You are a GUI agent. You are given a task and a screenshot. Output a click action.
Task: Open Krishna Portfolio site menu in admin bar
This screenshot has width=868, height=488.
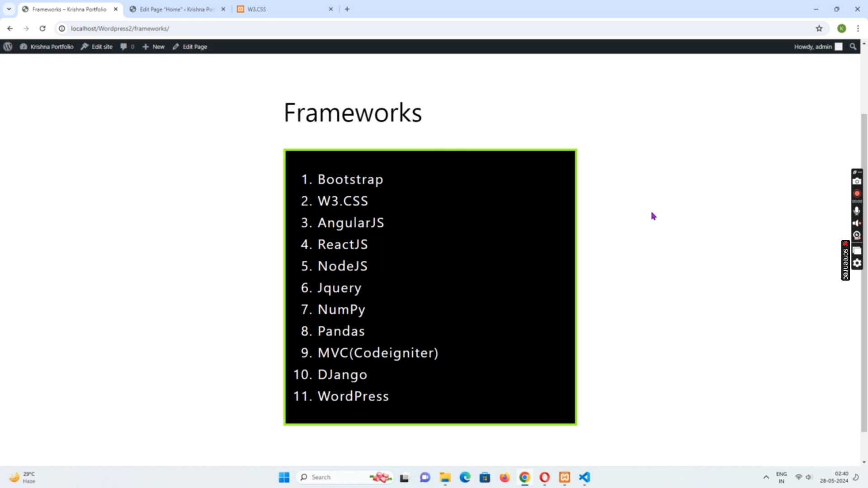[47, 47]
